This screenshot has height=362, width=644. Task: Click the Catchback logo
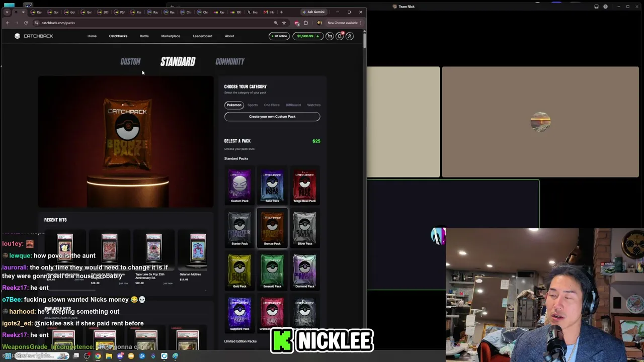[x=34, y=36]
